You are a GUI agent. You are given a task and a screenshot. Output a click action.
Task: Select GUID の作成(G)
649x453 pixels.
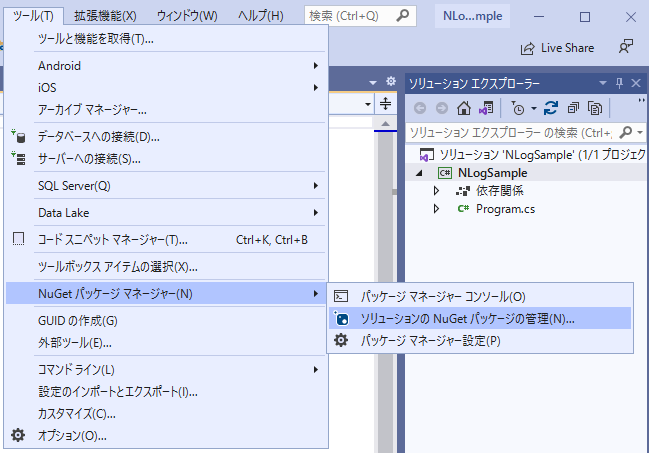[x=166, y=320]
